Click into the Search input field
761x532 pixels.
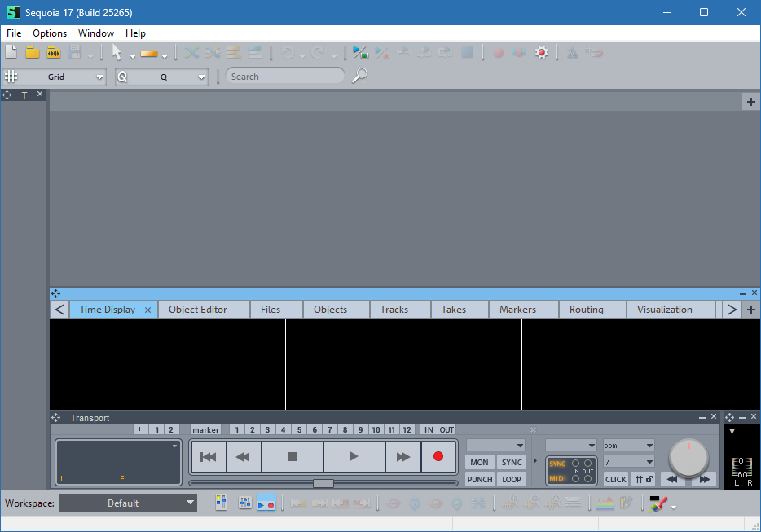pyautogui.click(x=284, y=76)
